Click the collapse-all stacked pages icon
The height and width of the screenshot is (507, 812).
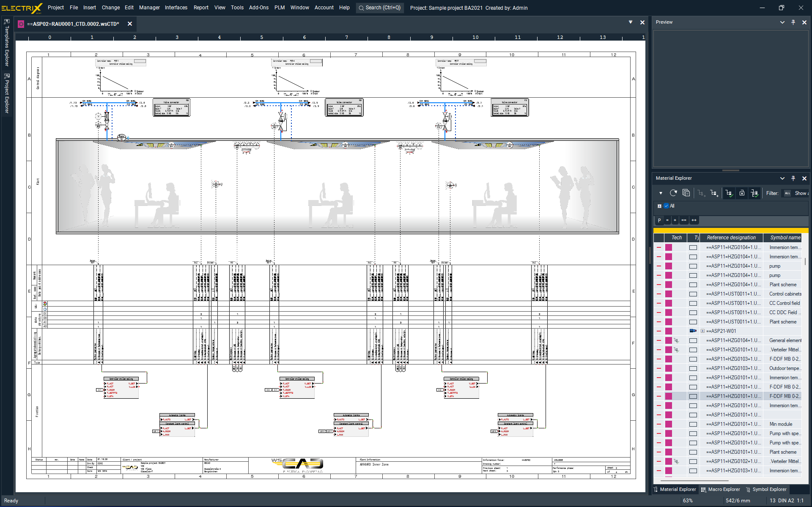[x=686, y=193]
